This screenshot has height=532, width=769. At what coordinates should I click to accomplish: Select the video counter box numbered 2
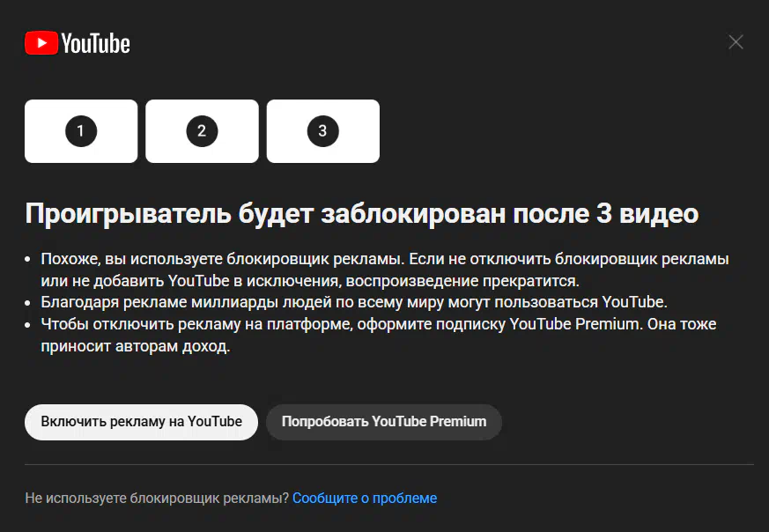coord(202,131)
